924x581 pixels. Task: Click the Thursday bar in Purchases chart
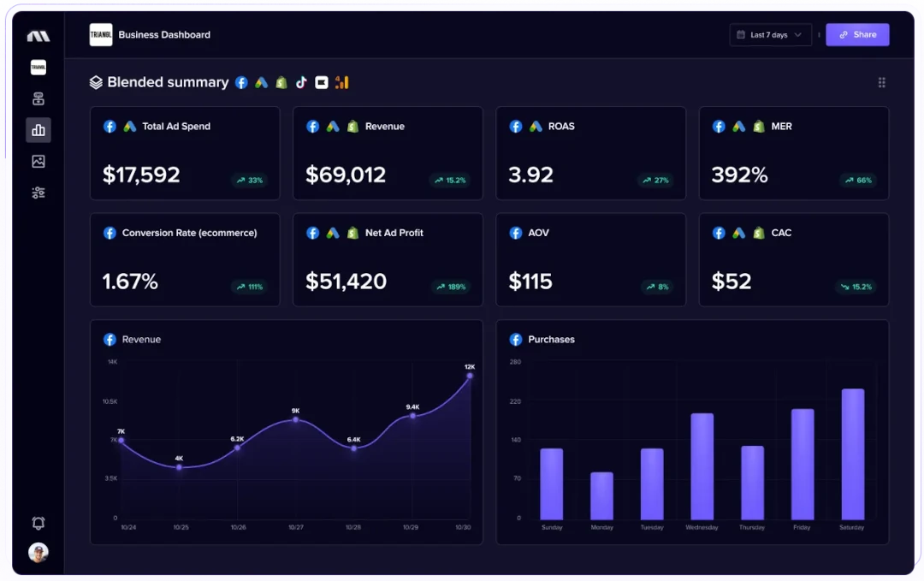pyautogui.click(x=752, y=483)
